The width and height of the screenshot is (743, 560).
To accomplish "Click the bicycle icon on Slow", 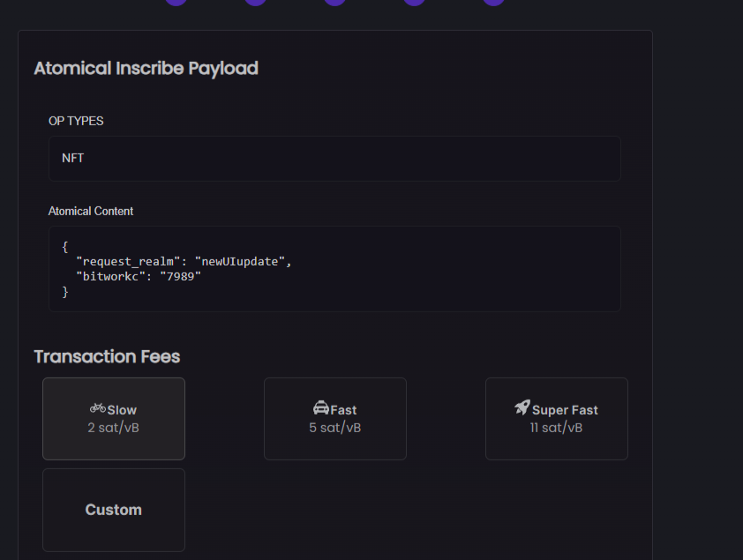I will coord(98,408).
